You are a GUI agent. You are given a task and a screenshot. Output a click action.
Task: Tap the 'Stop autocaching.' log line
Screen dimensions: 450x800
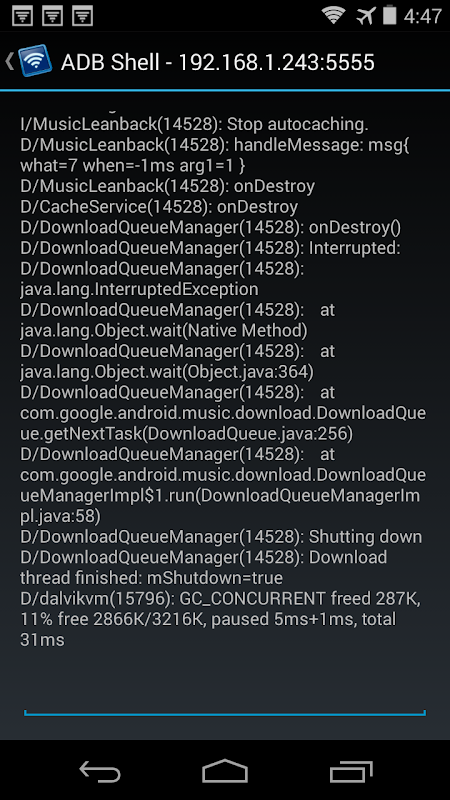194,124
